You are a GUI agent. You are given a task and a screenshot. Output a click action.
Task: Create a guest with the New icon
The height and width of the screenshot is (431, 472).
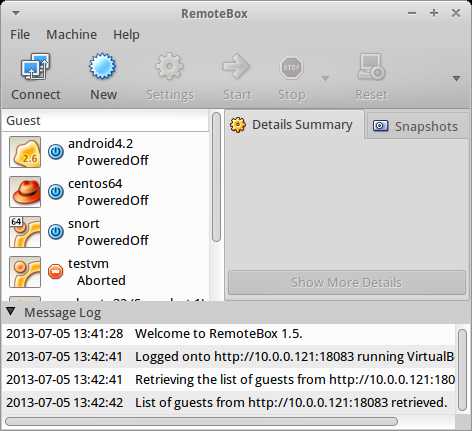[x=103, y=66]
